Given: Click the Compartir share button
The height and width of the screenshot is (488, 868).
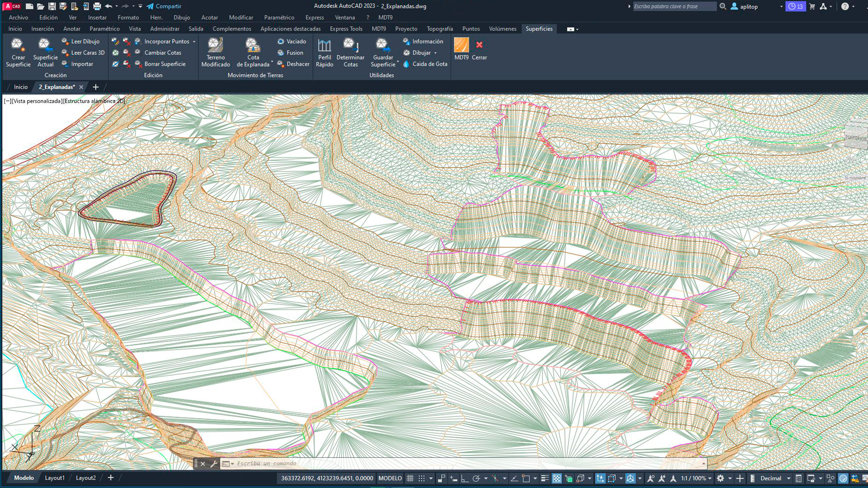Looking at the screenshot, I should 164,6.
